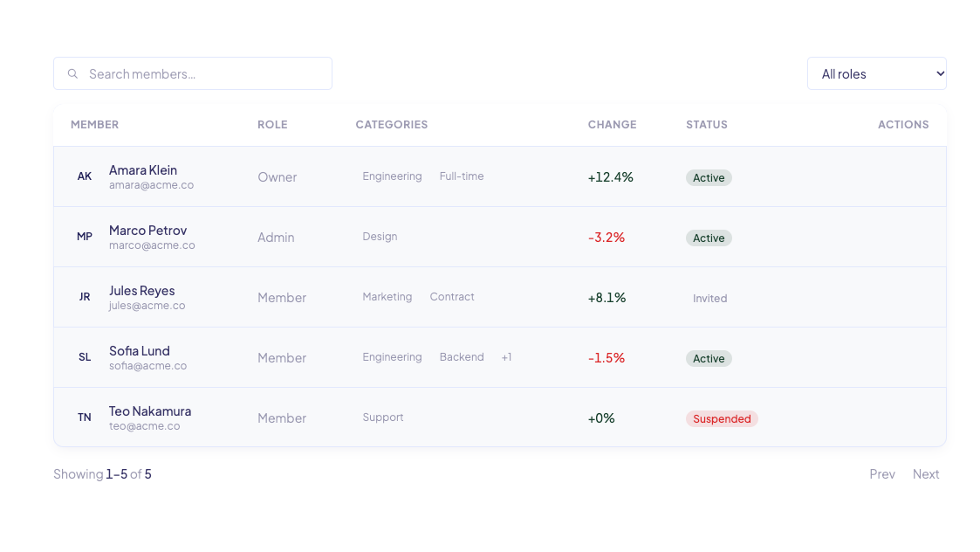Click the Invited status label
Screen dimensions: 980x552
tap(709, 299)
